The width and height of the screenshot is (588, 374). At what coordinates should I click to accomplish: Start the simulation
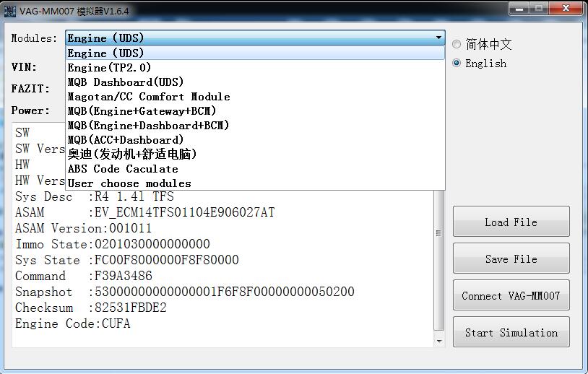[x=511, y=332]
